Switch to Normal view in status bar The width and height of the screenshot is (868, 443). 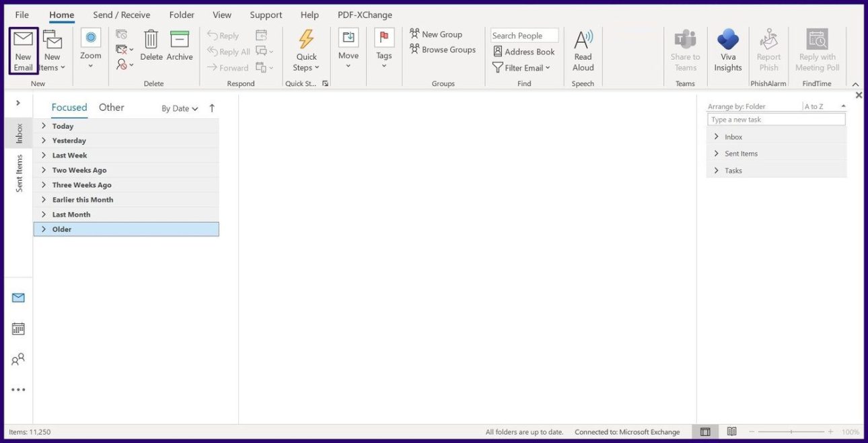click(x=705, y=432)
